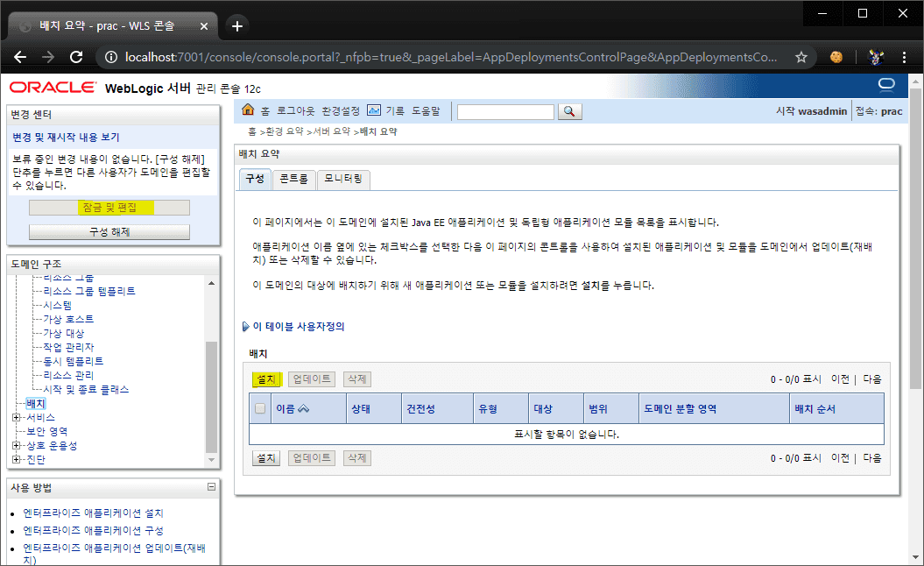Image resolution: width=924 pixels, height=566 pixels.
Task: Select 동시 템플리트 tree item
Action: [x=73, y=361]
